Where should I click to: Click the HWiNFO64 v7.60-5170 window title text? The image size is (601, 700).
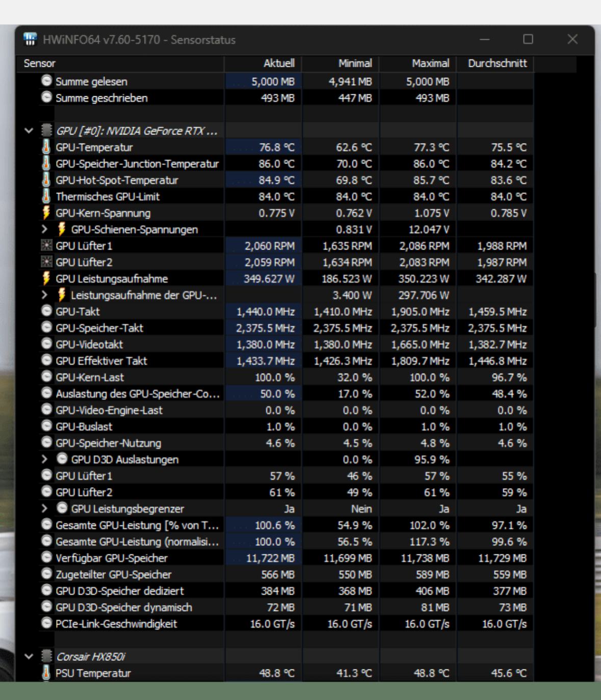[139, 40]
